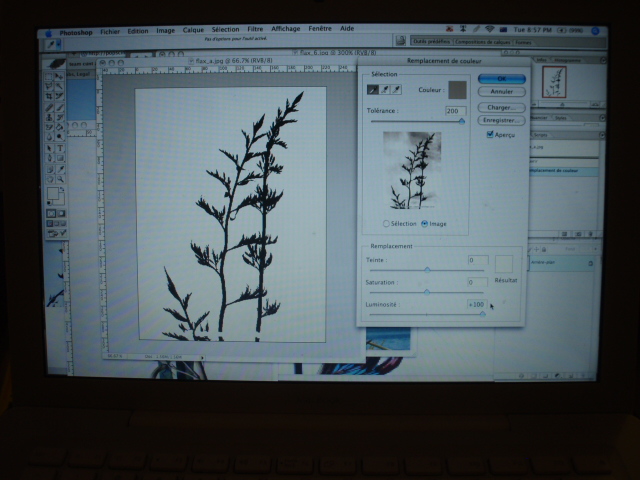The image size is (640, 480).
Task: Select the Brush tool
Action: click(x=60, y=108)
